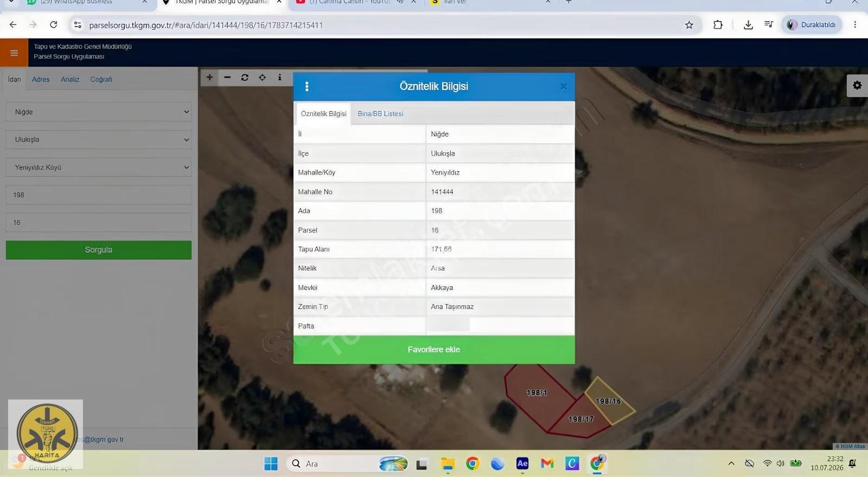Zoom out with the map minus tool
Screen dimensions: 868x477
(x=227, y=78)
